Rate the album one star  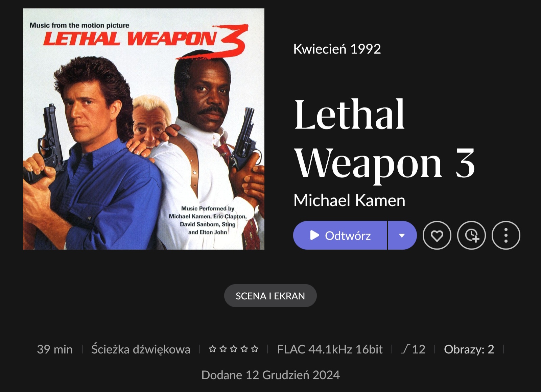[212, 349]
